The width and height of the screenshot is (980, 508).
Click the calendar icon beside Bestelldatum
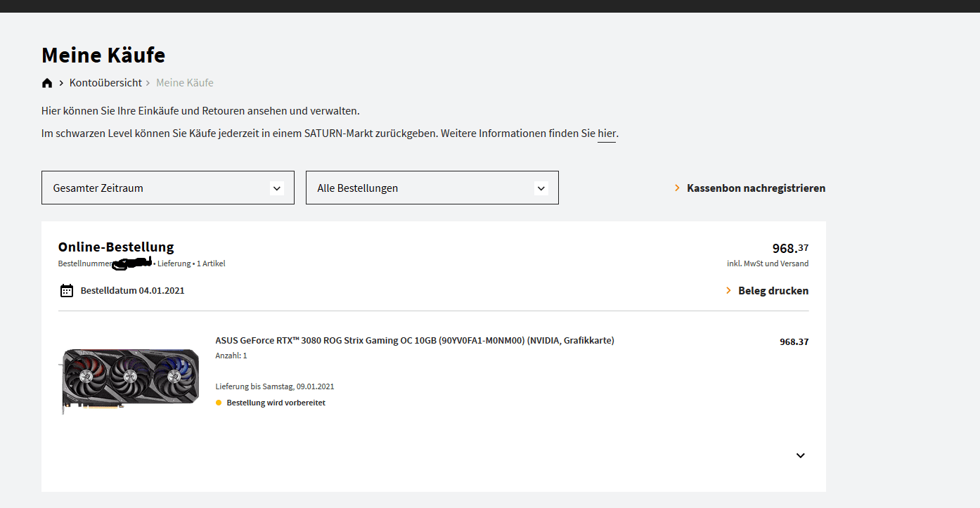(67, 290)
